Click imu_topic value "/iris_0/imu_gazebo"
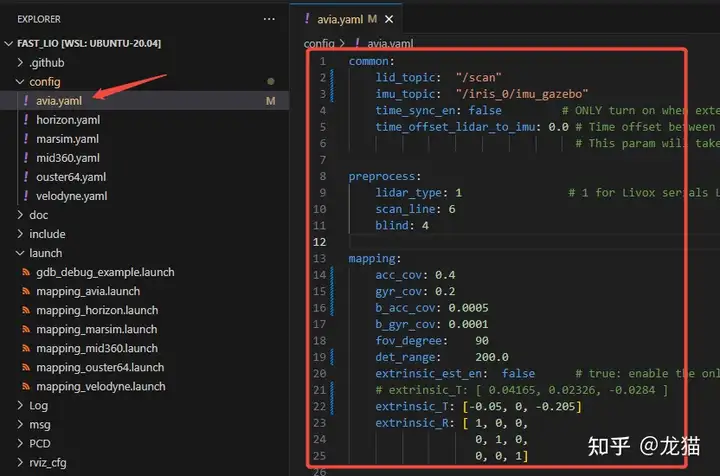The image size is (720, 476). point(522,94)
